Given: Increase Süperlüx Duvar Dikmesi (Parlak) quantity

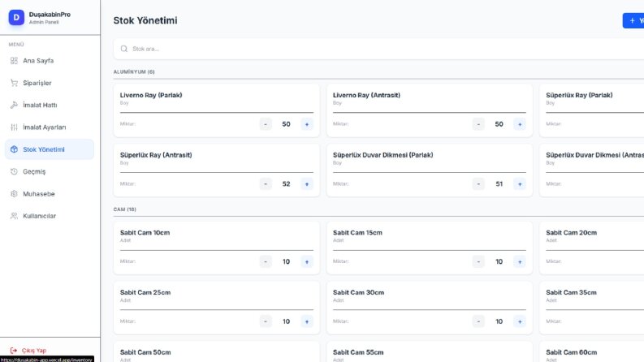Looking at the screenshot, I should click(520, 184).
